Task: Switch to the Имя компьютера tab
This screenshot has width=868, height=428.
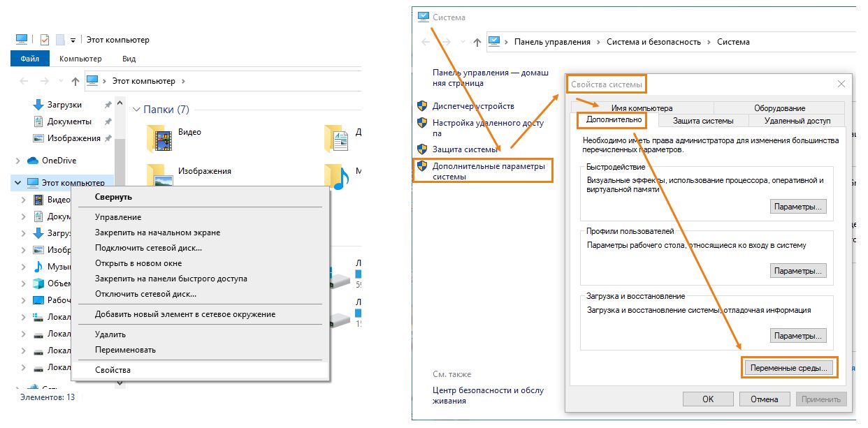Action: [642, 108]
